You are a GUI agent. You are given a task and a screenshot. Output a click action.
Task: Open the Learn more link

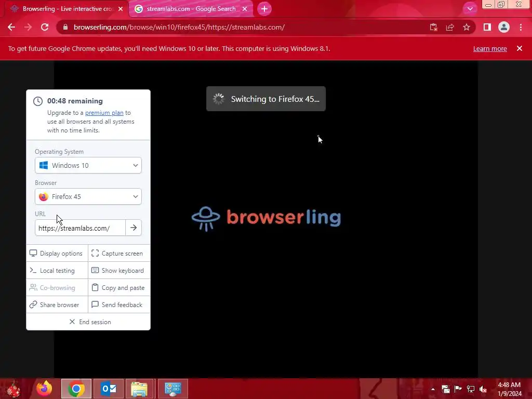coord(490,48)
